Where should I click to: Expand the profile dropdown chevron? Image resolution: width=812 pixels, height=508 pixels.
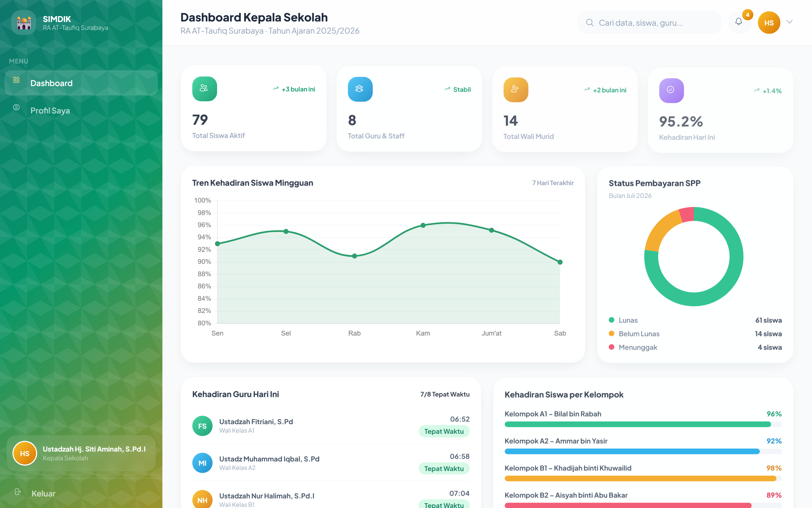tap(789, 22)
